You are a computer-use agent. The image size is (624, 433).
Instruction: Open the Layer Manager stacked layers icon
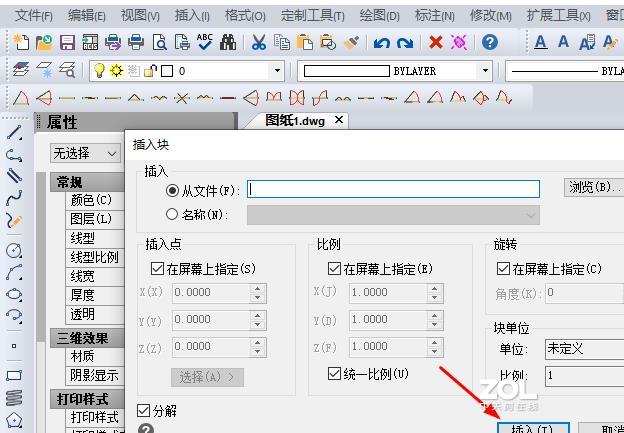coord(21,70)
